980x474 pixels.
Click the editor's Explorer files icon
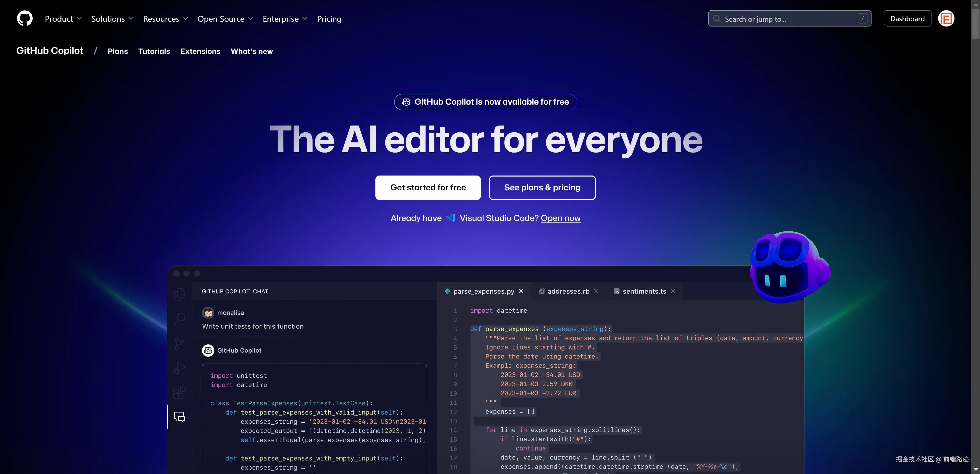179,294
